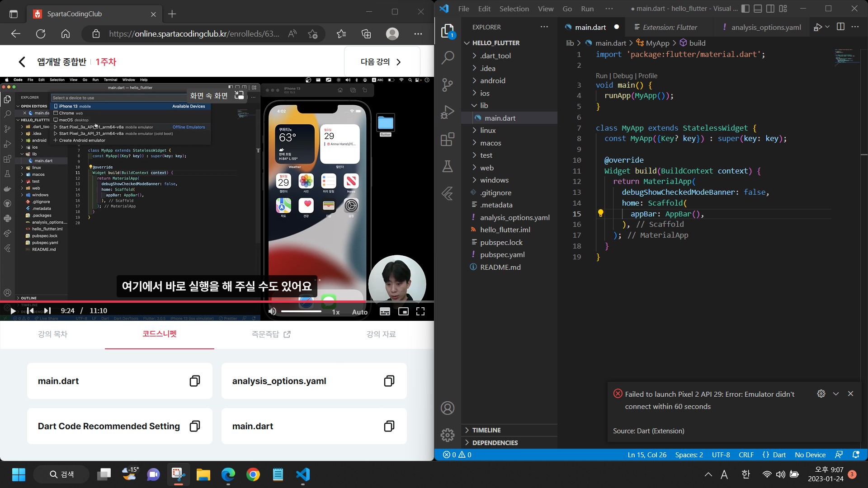The image size is (868, 488).
Task: Click the Debug code lens above main()
Action: 623,76
